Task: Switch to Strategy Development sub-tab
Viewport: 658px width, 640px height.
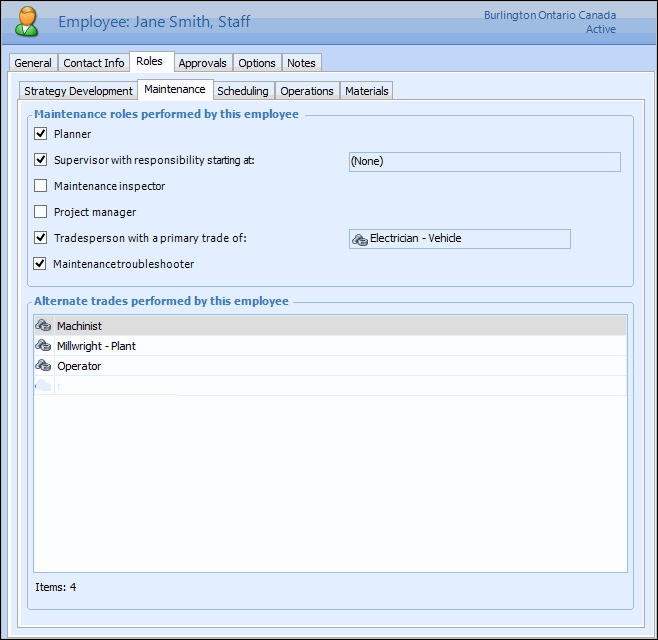Action: pyautogui.click(x=78, y=91)
